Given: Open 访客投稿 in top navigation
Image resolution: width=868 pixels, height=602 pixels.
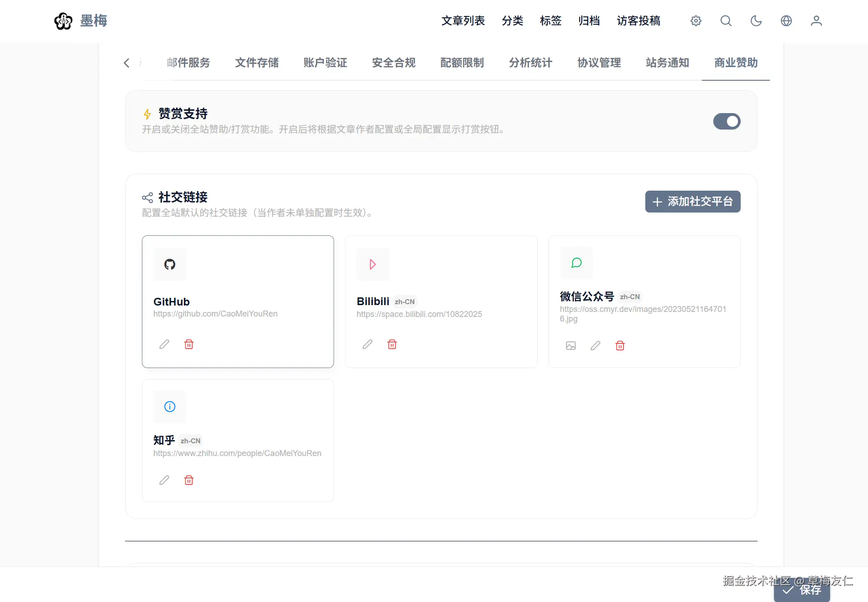Looking at the screenshot, I should point(638,21).
